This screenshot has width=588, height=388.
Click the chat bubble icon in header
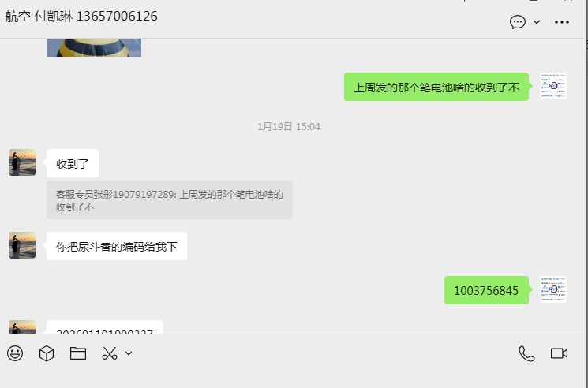518,22
